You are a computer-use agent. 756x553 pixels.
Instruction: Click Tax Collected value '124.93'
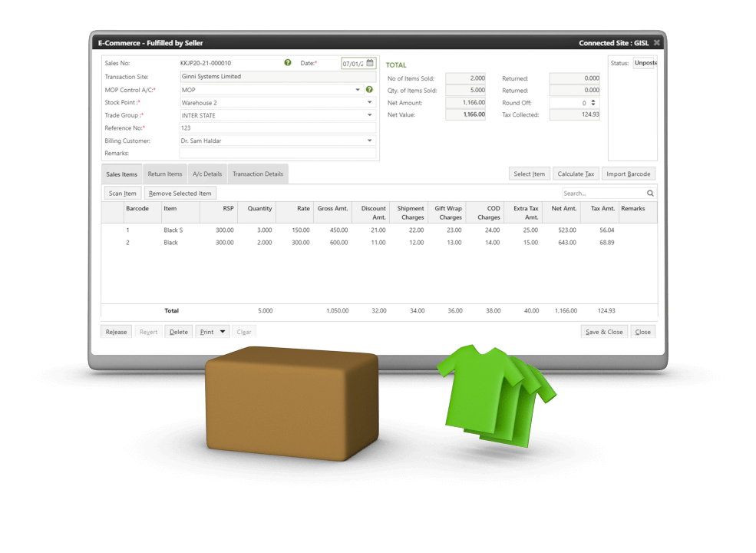tap(574, 114)
